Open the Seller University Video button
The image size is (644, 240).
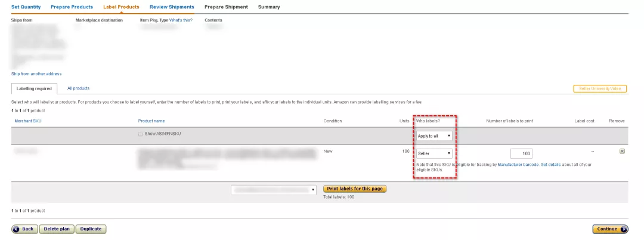click(x=600, y=89)
